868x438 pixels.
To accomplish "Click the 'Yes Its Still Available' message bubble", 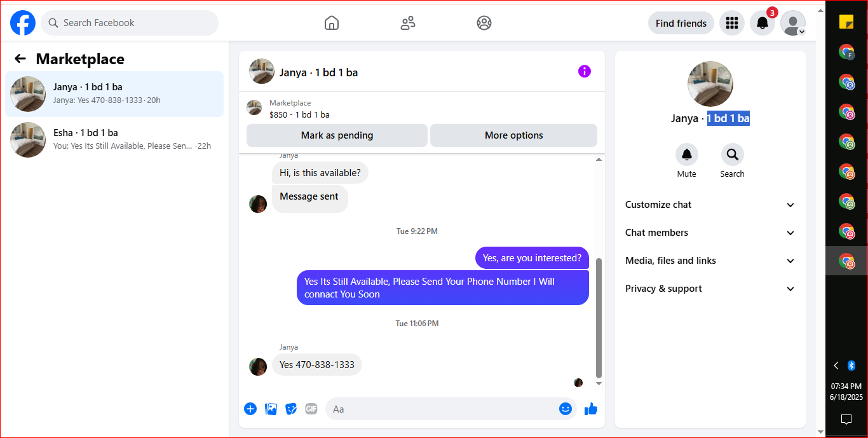I will pyautogui.click(x=443, y=288).
